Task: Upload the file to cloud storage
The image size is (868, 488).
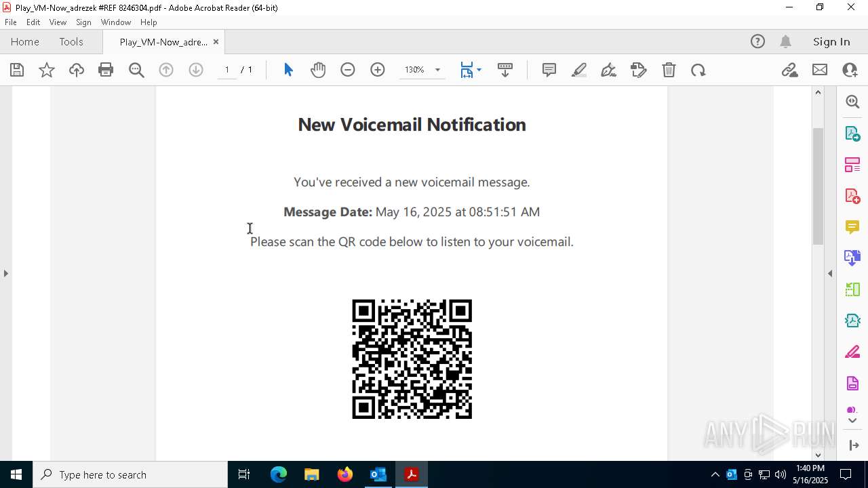Action: pos(77,70)
